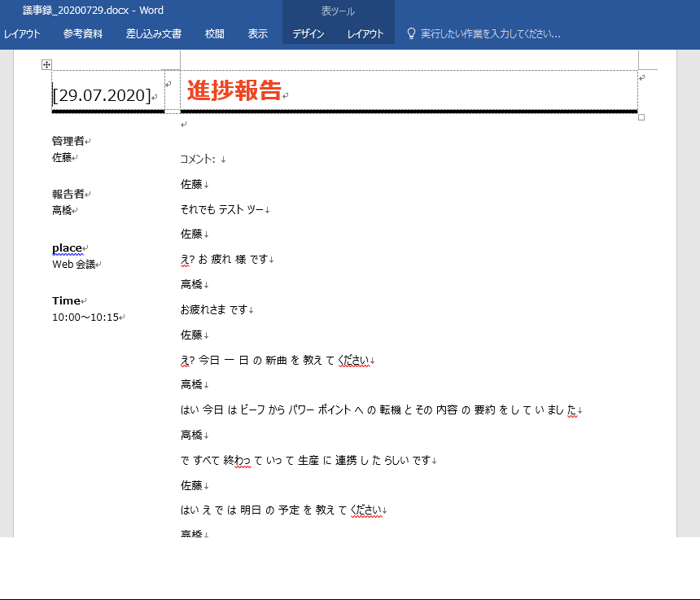Viewport: 700px width, 600px height.
Task: Click the それでも テスト ツー line
Action: coord(222,209)
